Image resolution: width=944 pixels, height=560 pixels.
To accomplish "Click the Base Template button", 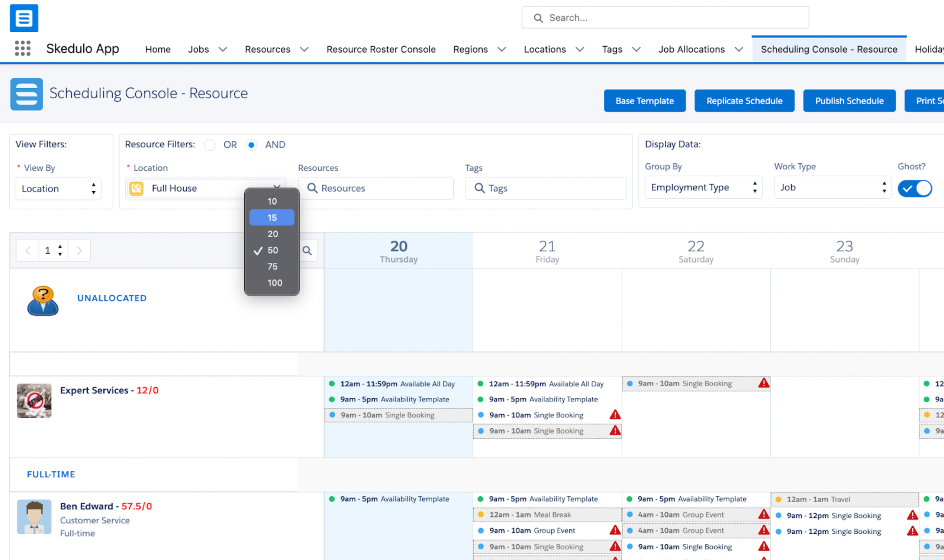I will (645, 101).
